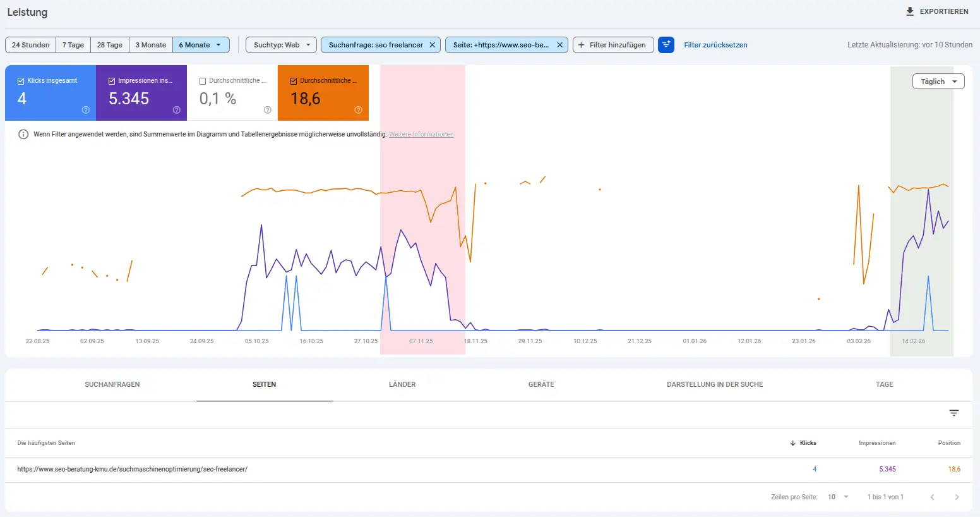The image size is (980, 517).
Task: Click the Filter hinzufügen button
Action: [612, 45]
